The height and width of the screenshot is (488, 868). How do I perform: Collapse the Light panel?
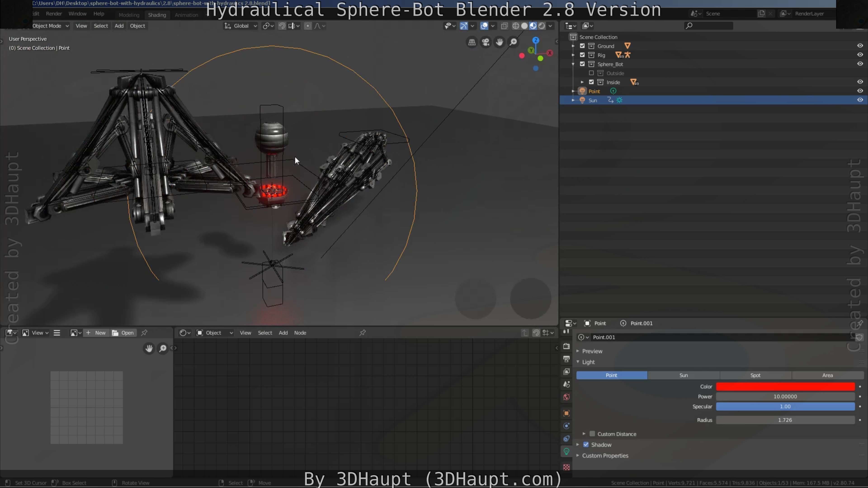click(578, 362)
